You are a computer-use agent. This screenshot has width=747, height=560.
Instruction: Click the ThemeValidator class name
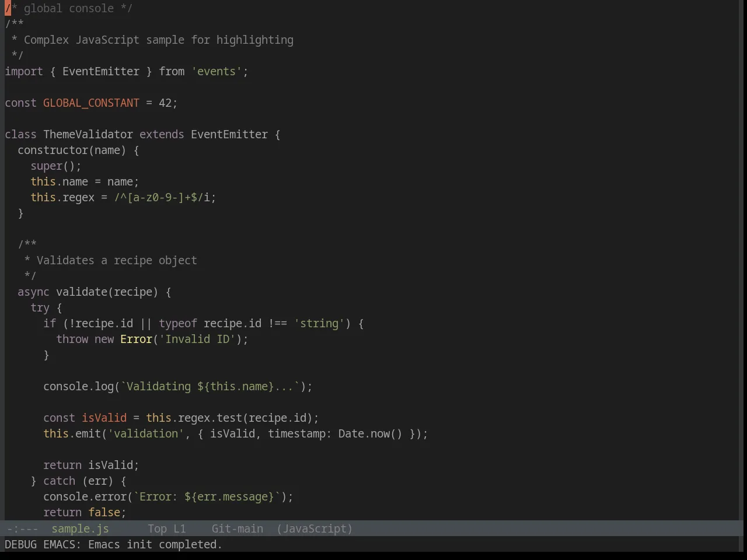88,134
